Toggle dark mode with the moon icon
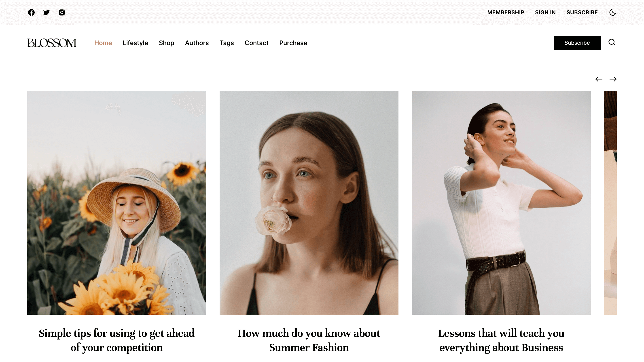The image size is (644, 362). point(612,13)
